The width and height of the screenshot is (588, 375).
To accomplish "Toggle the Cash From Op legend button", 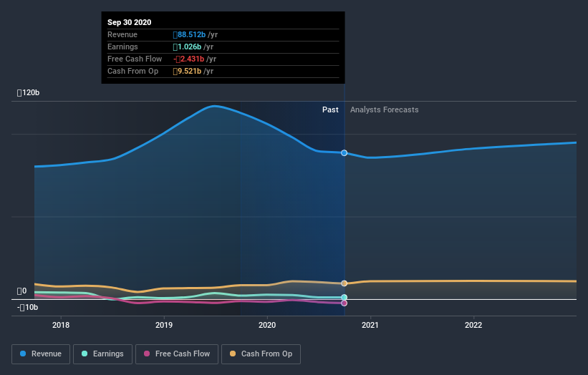I will point(261,354).
